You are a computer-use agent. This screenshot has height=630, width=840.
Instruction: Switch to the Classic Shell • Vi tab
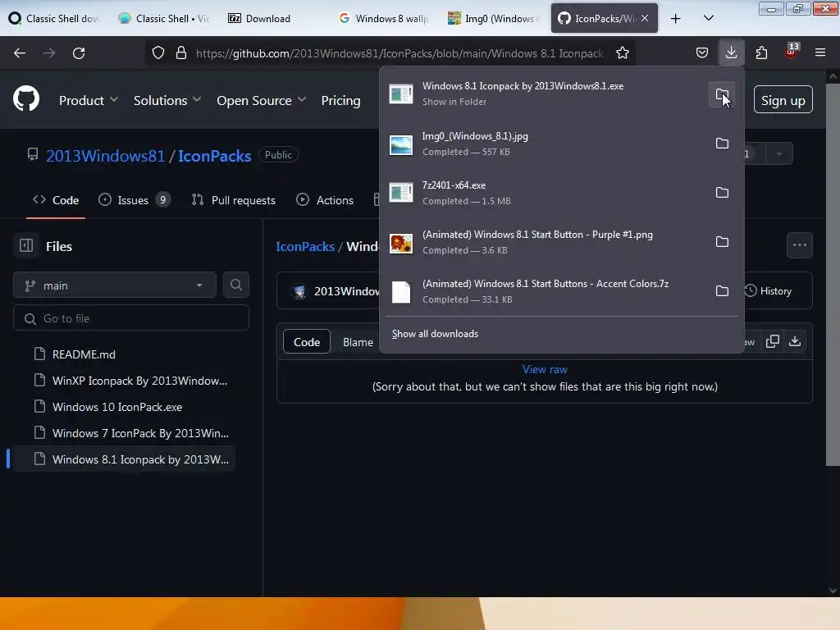164,19
